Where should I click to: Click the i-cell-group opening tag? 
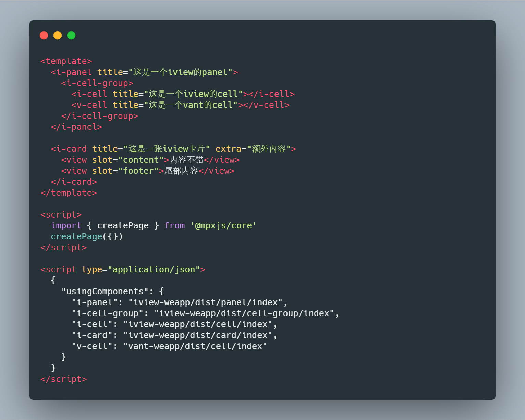(97, 83)
